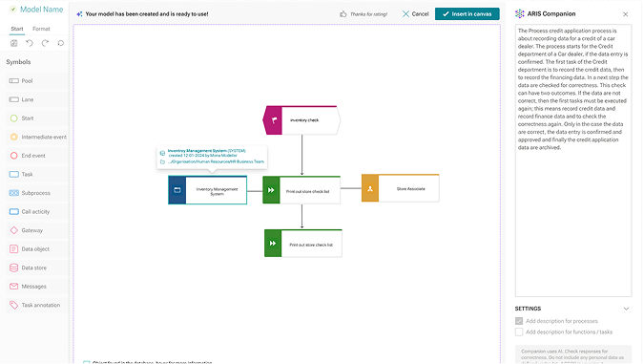The width and height of the screenshot is (644, 364).
Task: Click the refresh icon in toolbar
Action: [x=61, y=43]
